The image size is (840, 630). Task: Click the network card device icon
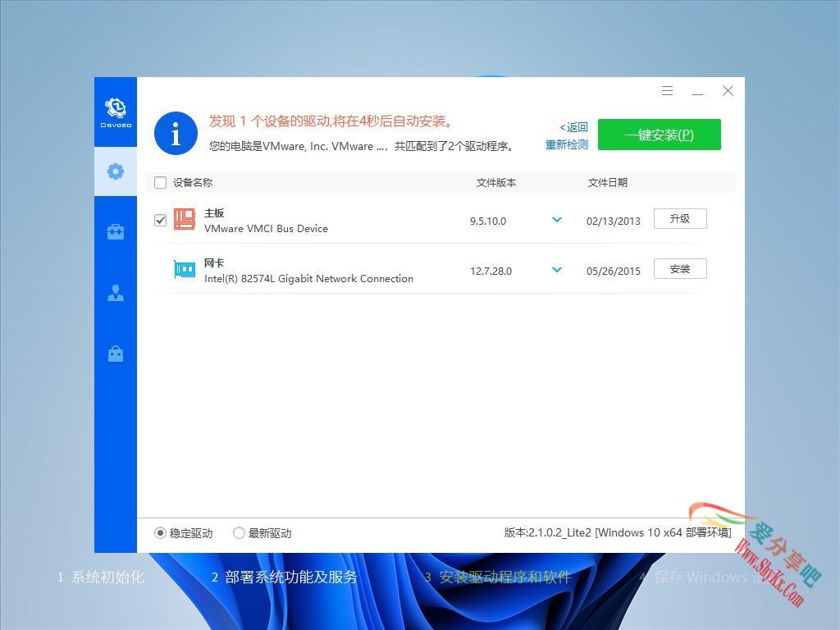[185, 269]
